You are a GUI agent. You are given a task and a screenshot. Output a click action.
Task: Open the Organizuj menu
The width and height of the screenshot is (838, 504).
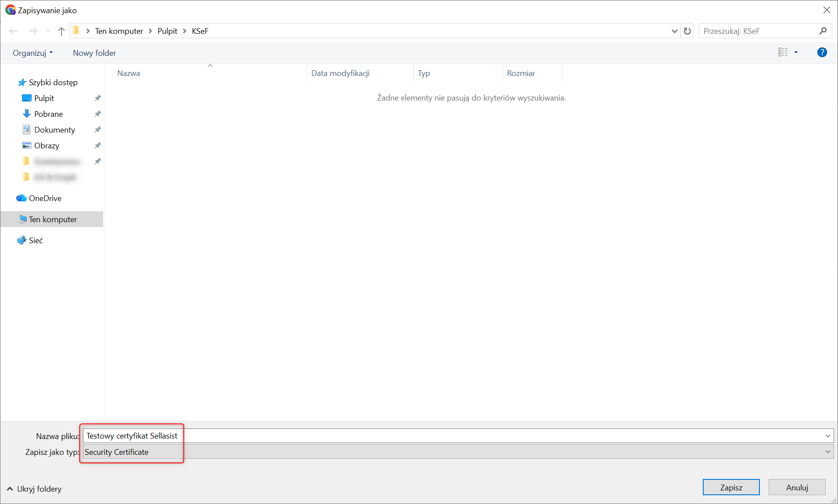32,53
